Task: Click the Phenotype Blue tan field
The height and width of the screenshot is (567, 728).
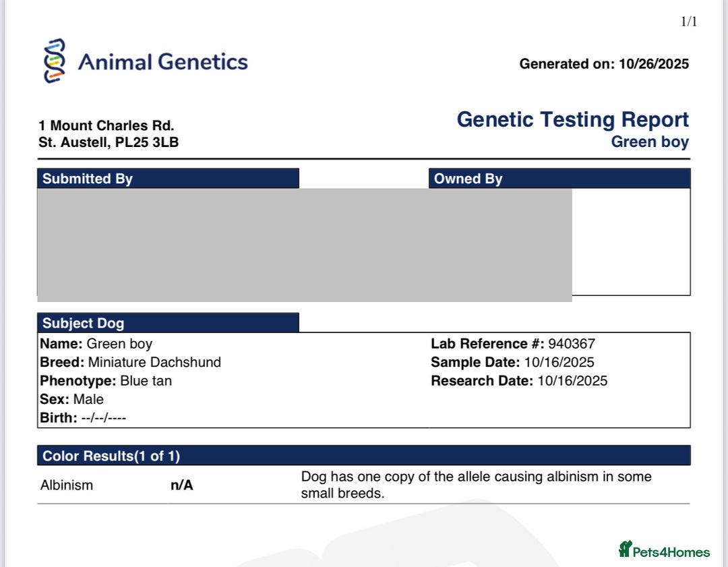Action: point(106,381)
